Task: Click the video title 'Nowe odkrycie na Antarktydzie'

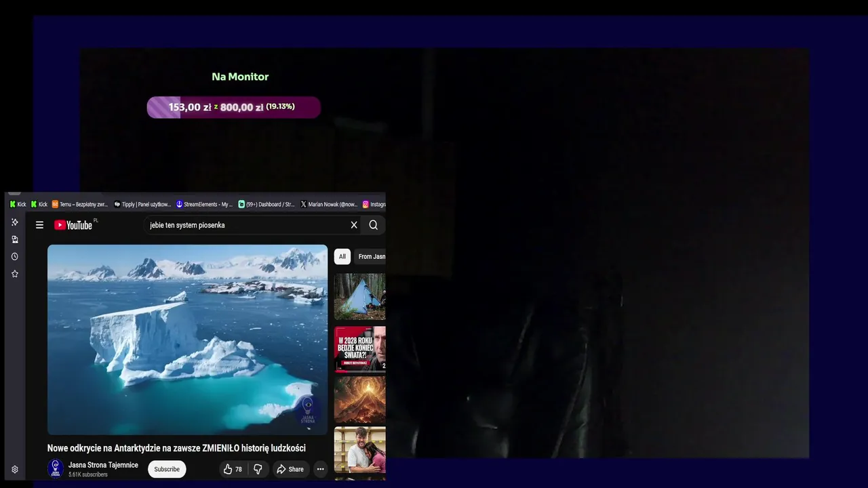Action: [176, 448]
